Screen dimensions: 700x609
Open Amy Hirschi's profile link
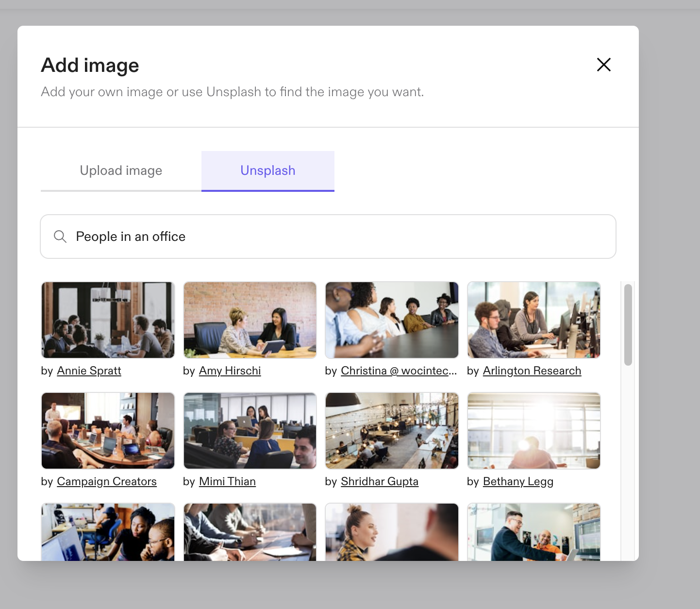pyautogui.click(x=230, y=371)
